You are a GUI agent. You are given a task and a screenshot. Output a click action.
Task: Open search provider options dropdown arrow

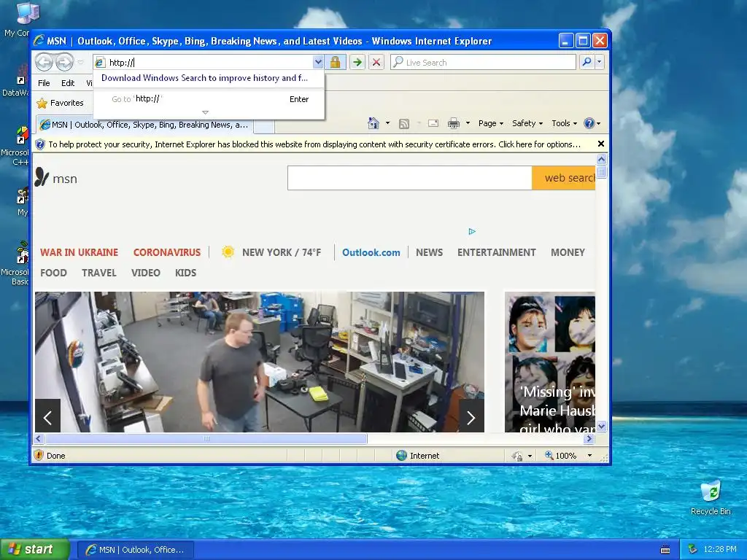click(600, 62)
